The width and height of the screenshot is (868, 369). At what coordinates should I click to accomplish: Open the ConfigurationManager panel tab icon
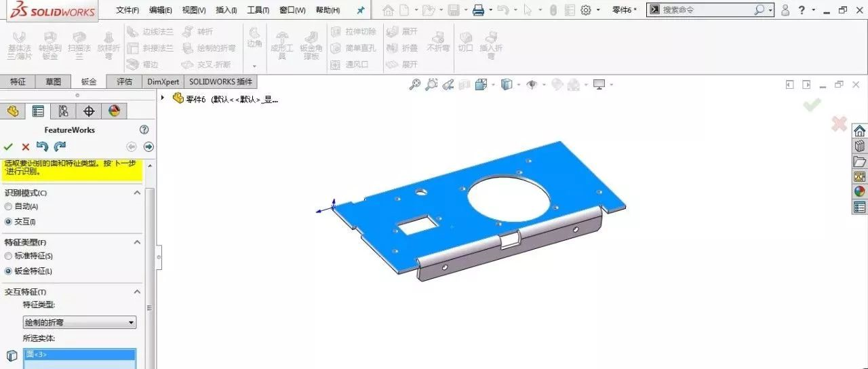pos(63,111)
